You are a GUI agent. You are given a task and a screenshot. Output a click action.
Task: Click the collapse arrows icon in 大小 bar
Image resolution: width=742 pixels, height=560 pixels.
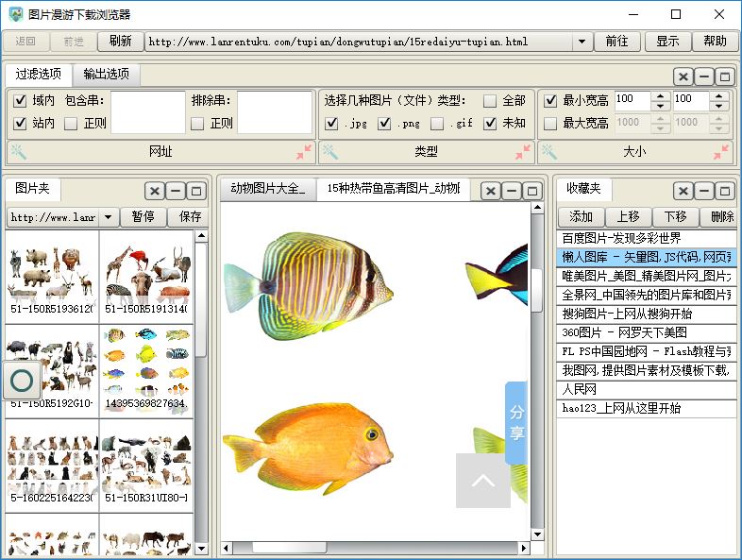(x=721, y=152)
